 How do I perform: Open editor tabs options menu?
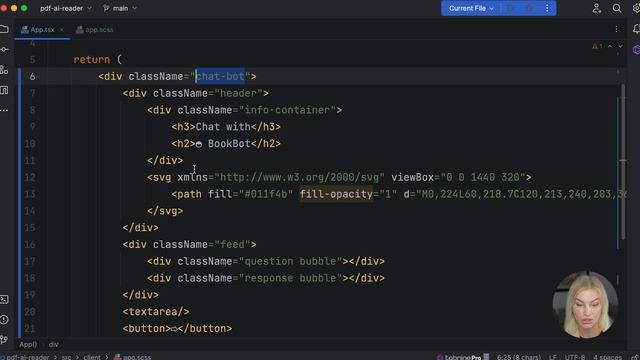pos(616,29)
